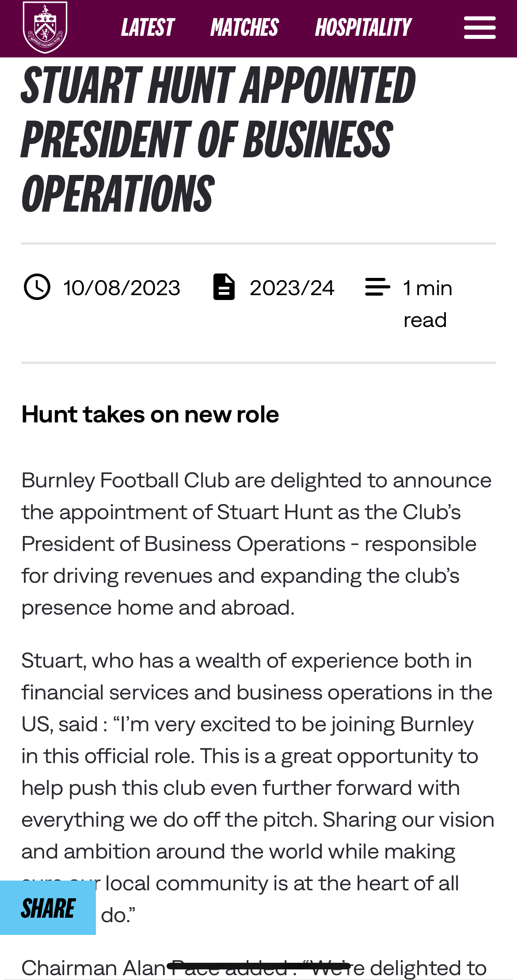
Task: Click the divider line below the read time
Action: pos(258,363)
